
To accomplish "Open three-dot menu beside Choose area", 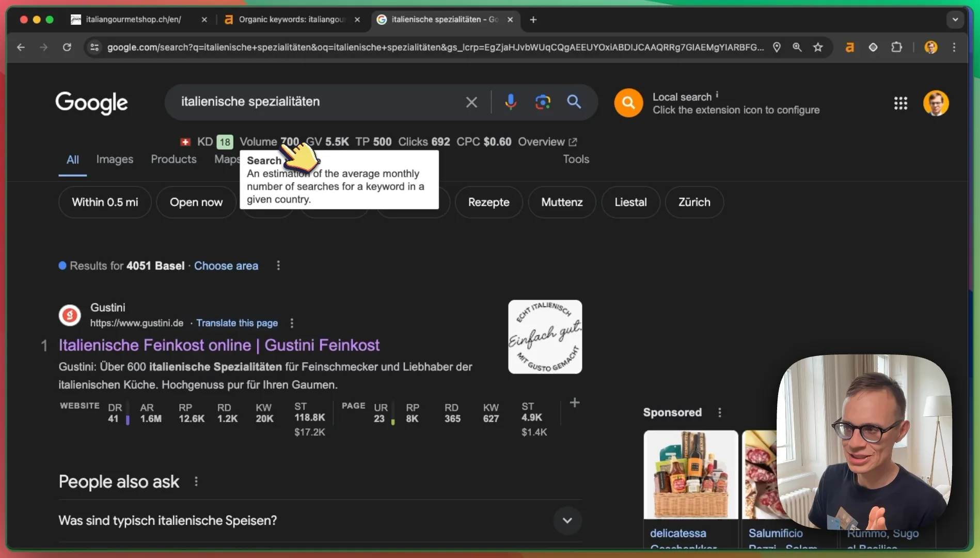I will coord(278,266).
